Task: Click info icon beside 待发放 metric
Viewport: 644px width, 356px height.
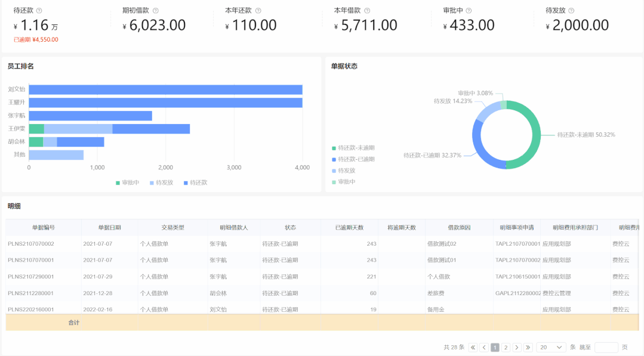Action: coord(571,11)
